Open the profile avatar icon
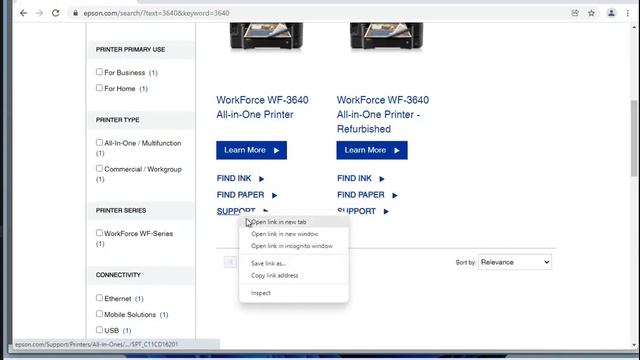 click(x=611, y=13)
